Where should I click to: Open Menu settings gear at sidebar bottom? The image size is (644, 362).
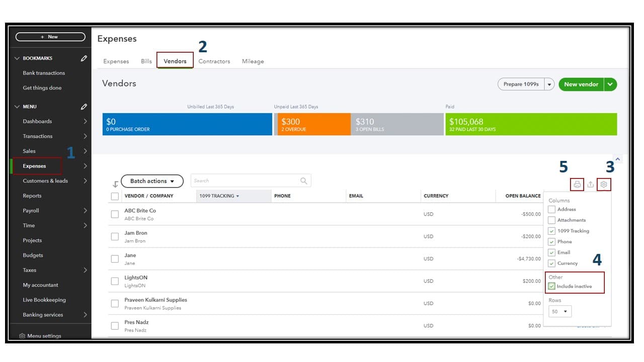point(22,336)
